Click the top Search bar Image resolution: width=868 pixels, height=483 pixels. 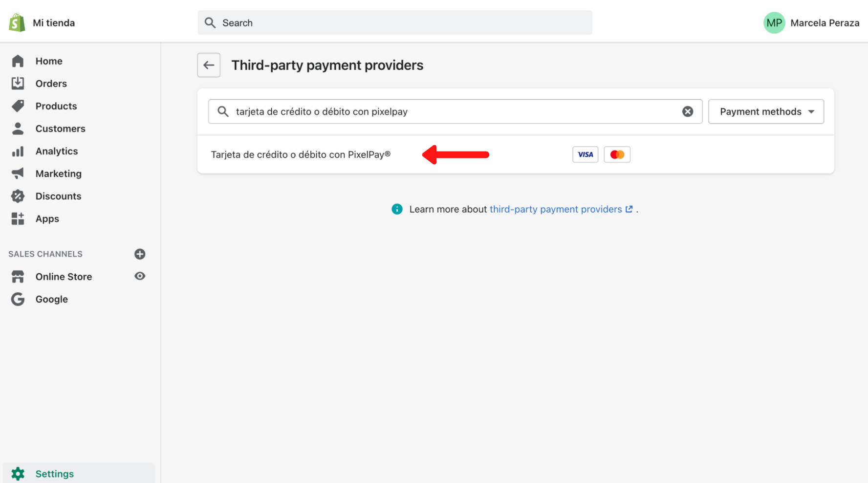pos(395,23)
